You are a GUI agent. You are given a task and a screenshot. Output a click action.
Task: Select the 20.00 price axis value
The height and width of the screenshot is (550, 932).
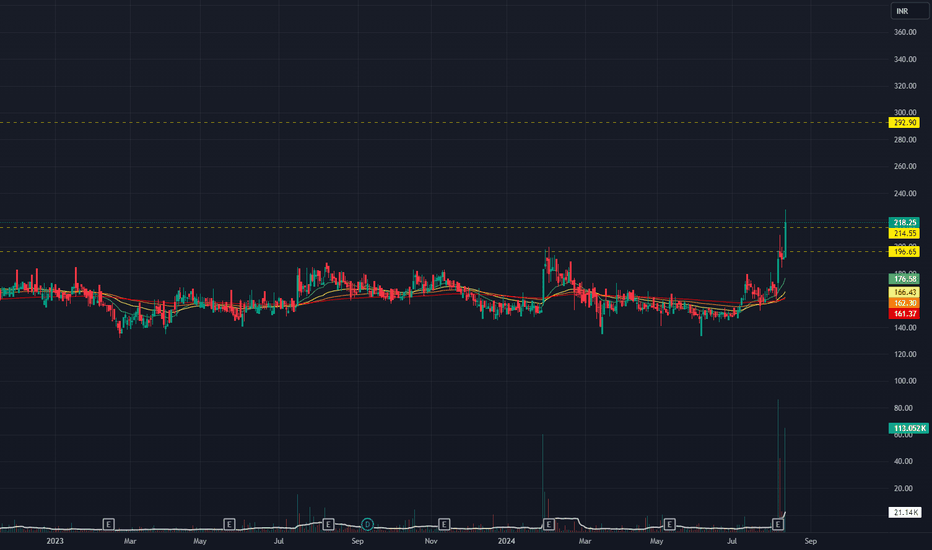903,488
